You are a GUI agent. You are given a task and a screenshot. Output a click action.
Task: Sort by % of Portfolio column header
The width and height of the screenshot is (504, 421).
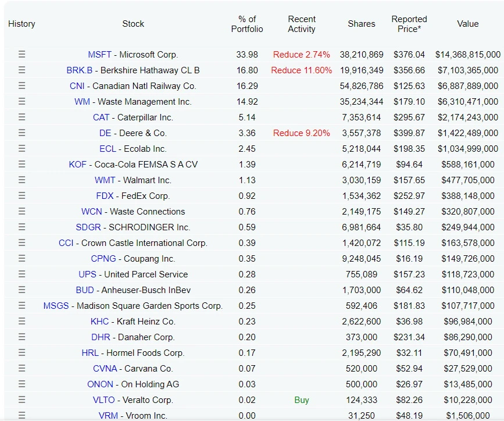(247, 24)
